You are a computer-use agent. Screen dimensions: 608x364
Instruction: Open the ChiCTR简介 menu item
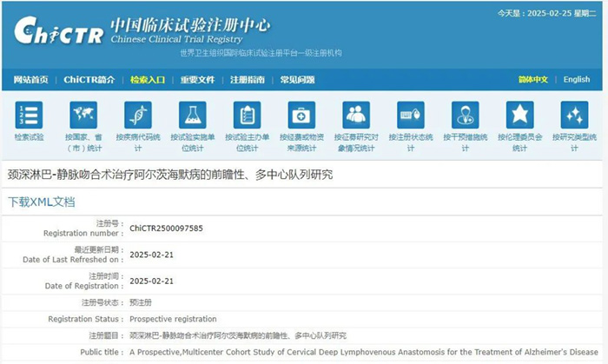89,80
